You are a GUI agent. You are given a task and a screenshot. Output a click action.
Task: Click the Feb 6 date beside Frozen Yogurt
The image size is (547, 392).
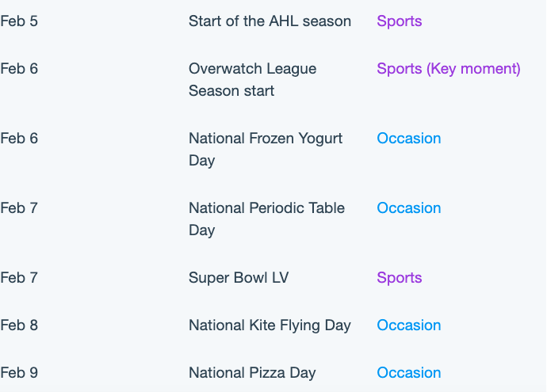pos(19,139)
